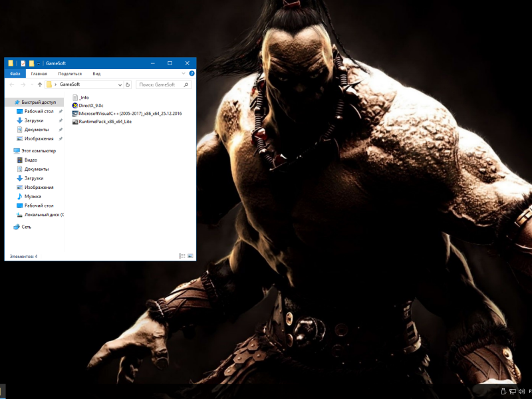The width and height of the screenshot is (532, 399).
Task: Open Видео under Этот компьютер
Action: click(31, 160)
